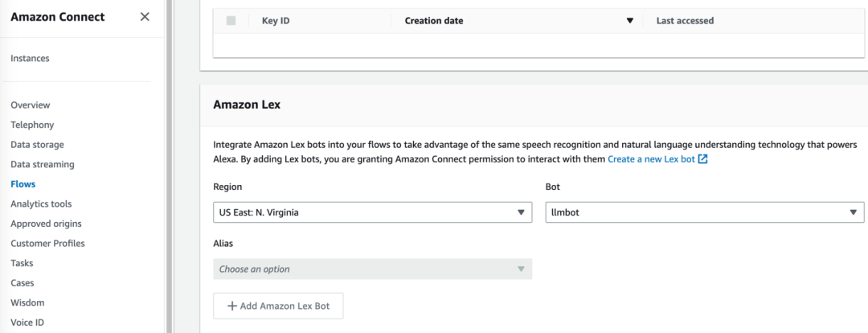Go to Instances in the sidebar
The image size is (868, 333).
[x=30, y=58]
